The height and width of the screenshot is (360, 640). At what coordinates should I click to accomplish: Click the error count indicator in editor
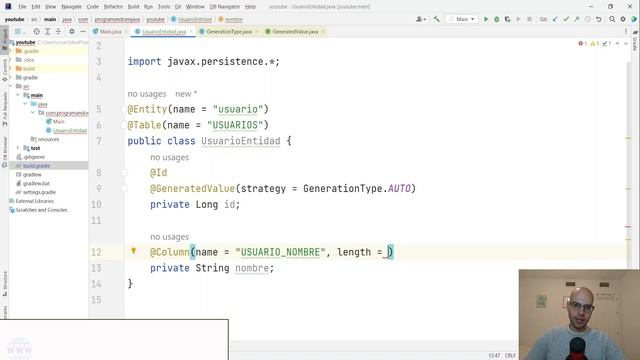tap(582, 44)
